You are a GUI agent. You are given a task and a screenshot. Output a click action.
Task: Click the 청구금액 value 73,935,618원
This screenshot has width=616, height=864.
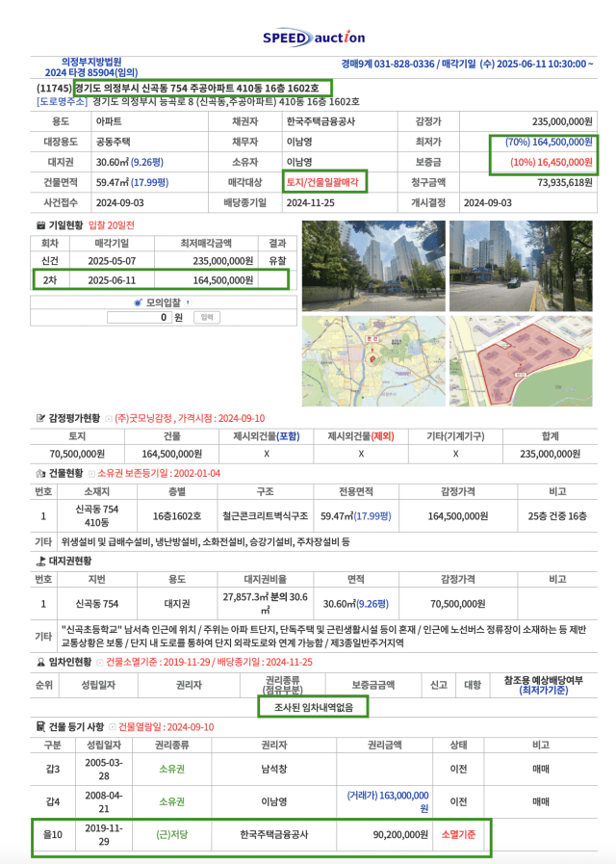coord(565,182)
